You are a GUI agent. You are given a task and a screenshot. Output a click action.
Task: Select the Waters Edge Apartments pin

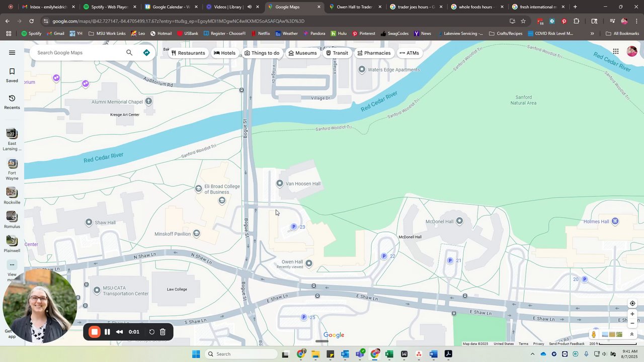pyautogui.click(x=362, y=69)
